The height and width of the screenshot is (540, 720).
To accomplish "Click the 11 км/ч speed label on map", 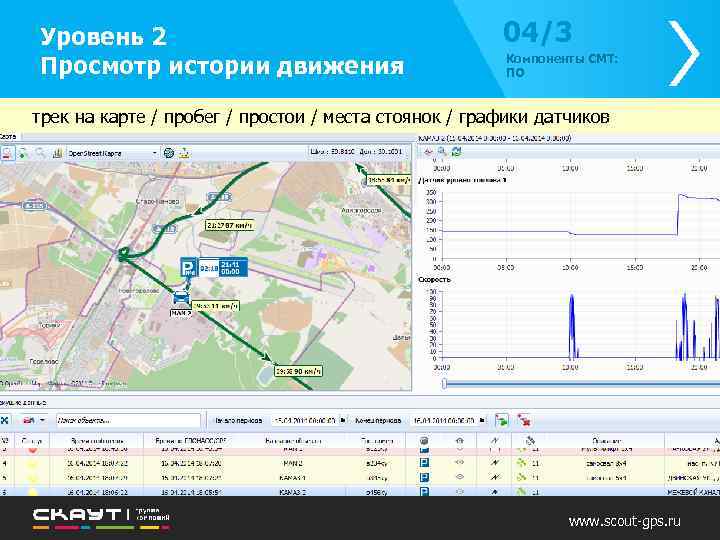I will coord(215,306).
